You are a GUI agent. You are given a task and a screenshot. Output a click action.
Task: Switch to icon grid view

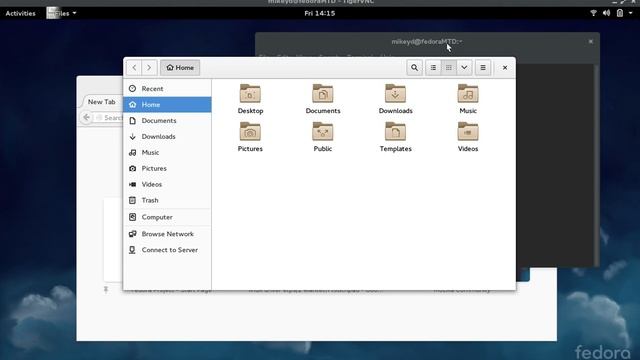click(449, 68)
